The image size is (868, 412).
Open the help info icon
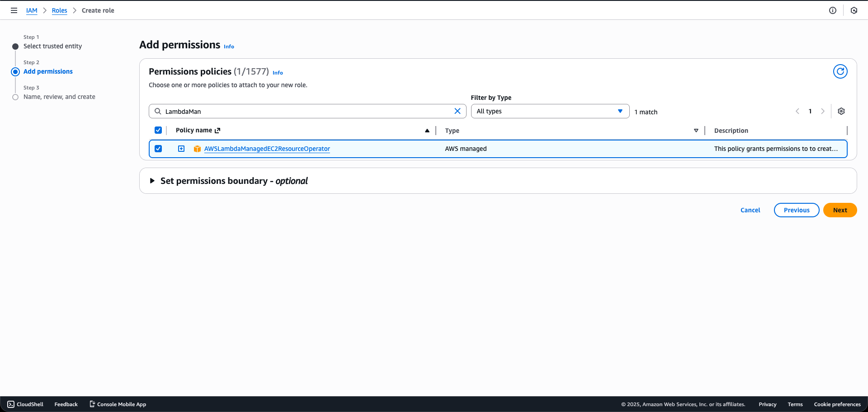click(x=833, y=10)
